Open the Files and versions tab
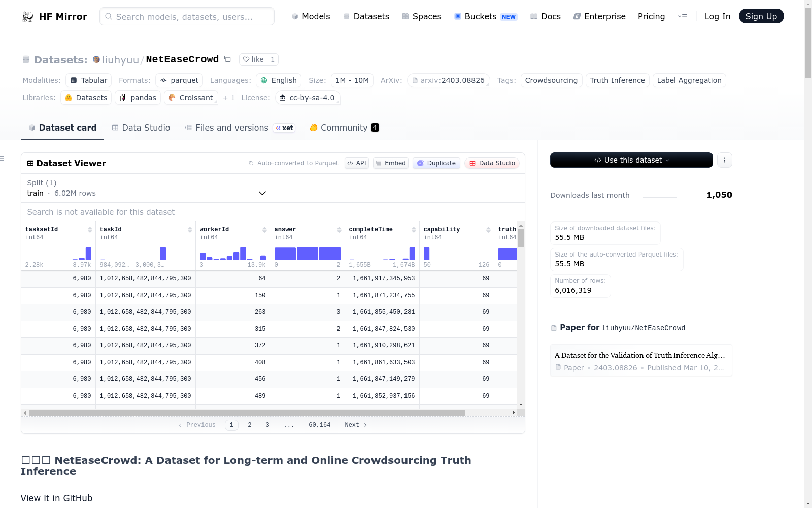Screen dimensions: 812x508 tap(240, 128)
